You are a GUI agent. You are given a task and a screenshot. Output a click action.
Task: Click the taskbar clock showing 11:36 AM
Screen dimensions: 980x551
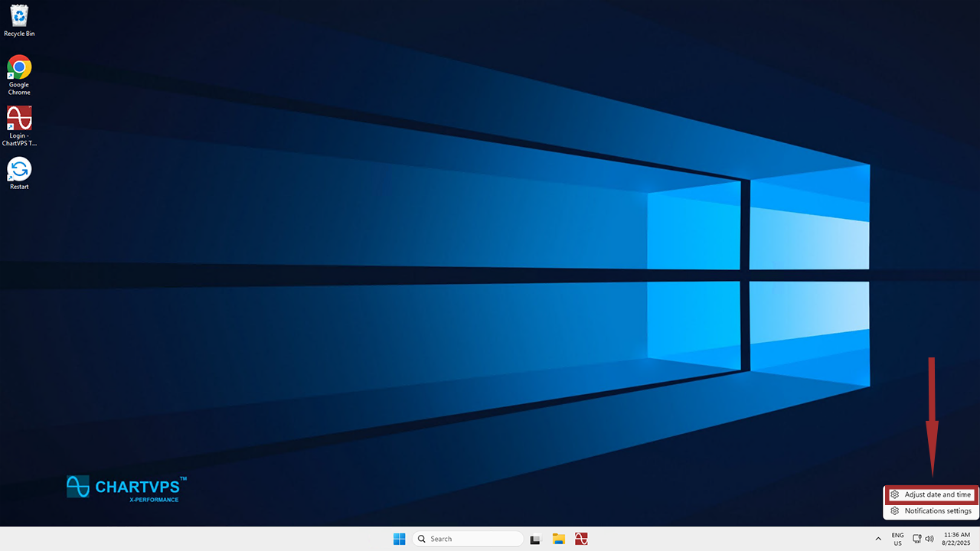click(x=957, y=539)
